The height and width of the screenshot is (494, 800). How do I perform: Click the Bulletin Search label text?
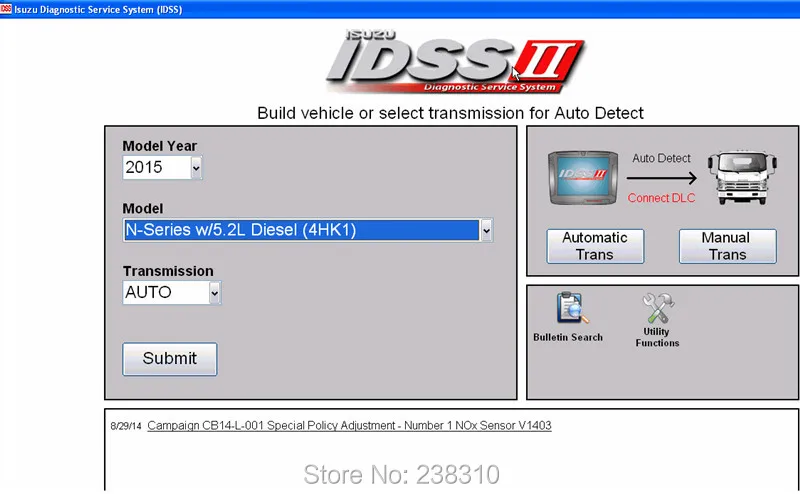tap(568, 337)
